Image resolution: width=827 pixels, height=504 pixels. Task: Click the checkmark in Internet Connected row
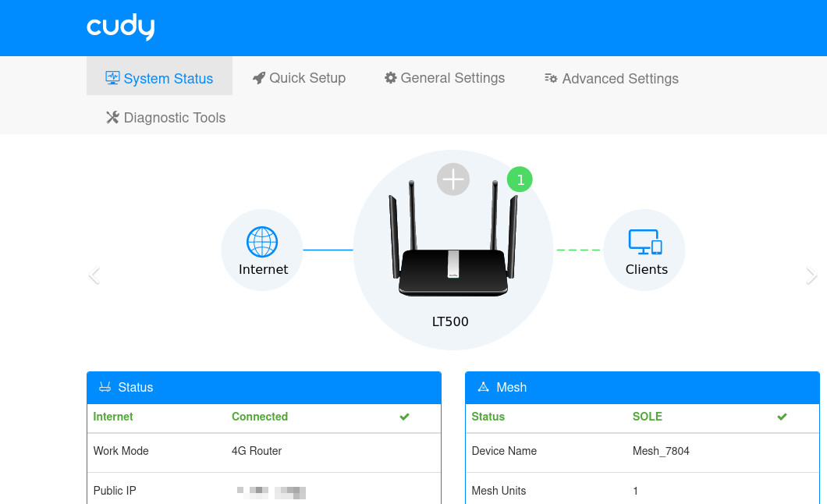click(x=405, y=417)
